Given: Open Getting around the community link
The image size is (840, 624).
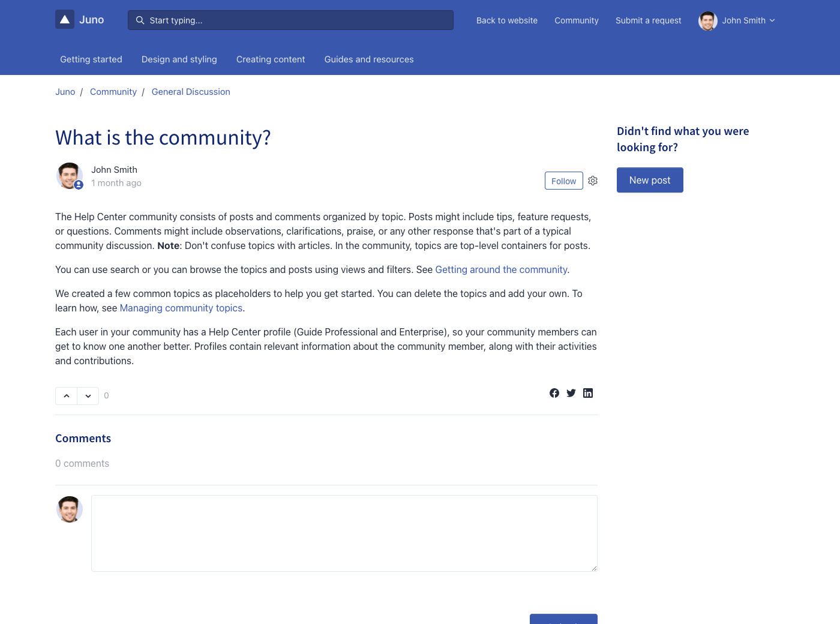Looking at the screenshot, I should tap(501, 270).
